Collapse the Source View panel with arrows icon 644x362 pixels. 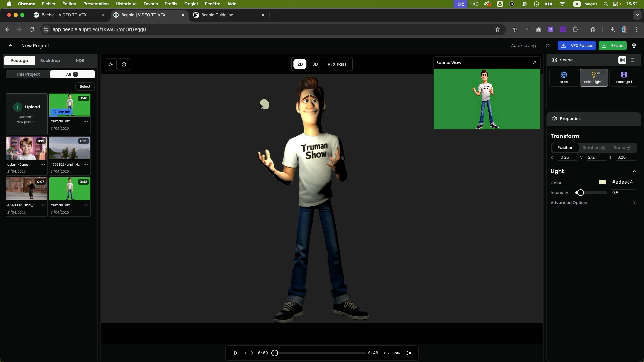(x=534, y=63)
